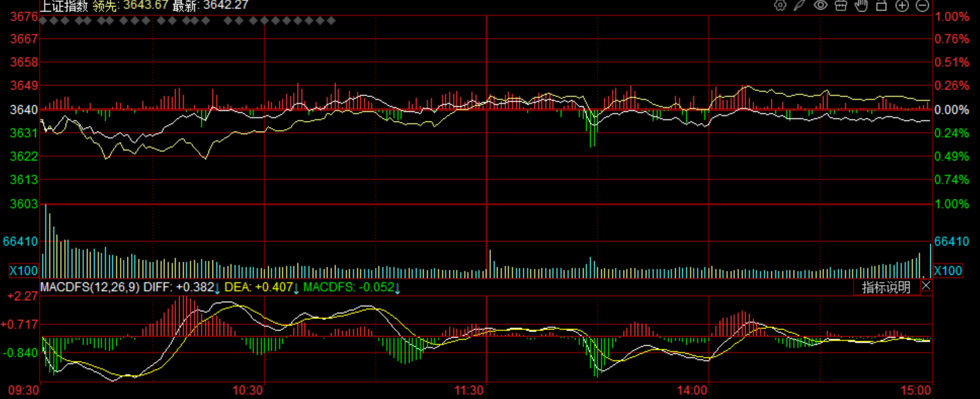Click the green 0.74% percent label
The width and height of the screenshot is (980, 399).
click(952, 180)
